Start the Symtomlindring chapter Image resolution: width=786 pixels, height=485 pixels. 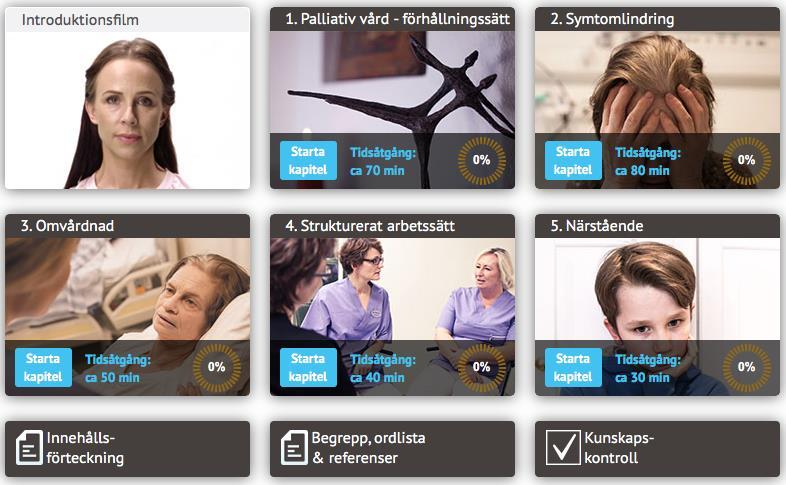point(573,160)
